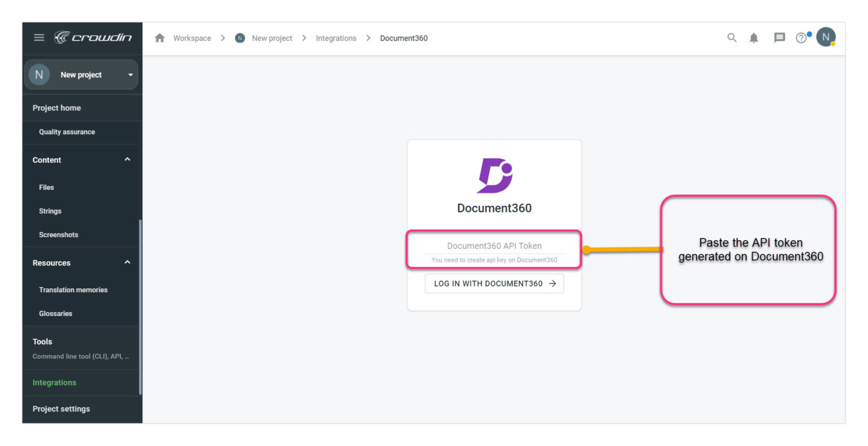Select Translation memories in the sidebar
This screenshot has height=446, width=868.
pyautogui.click(x=73, y=289)
